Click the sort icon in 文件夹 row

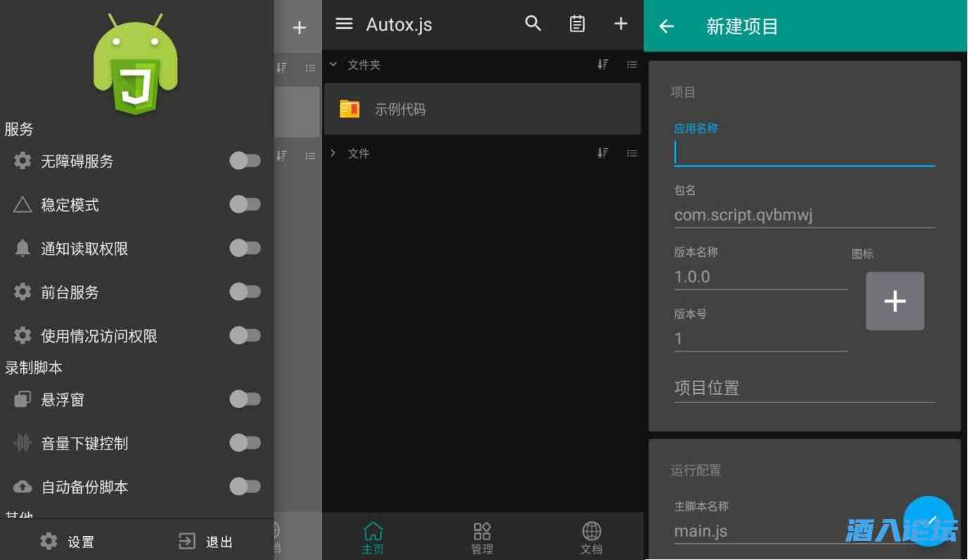(x=603, y=65)
